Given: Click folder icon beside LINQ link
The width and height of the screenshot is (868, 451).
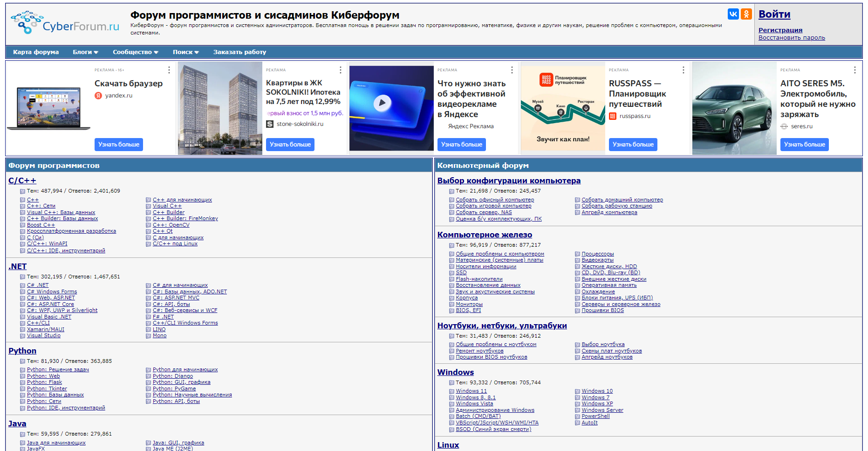Looking at the screenshot, I should (148, 330).
